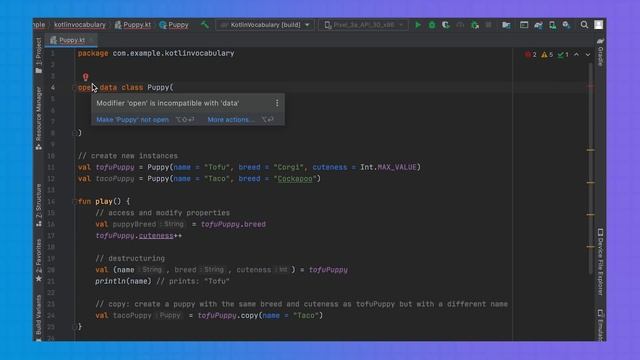Click 'fun play()' declaration text
The image size is (640, 360).
point(100,201)
